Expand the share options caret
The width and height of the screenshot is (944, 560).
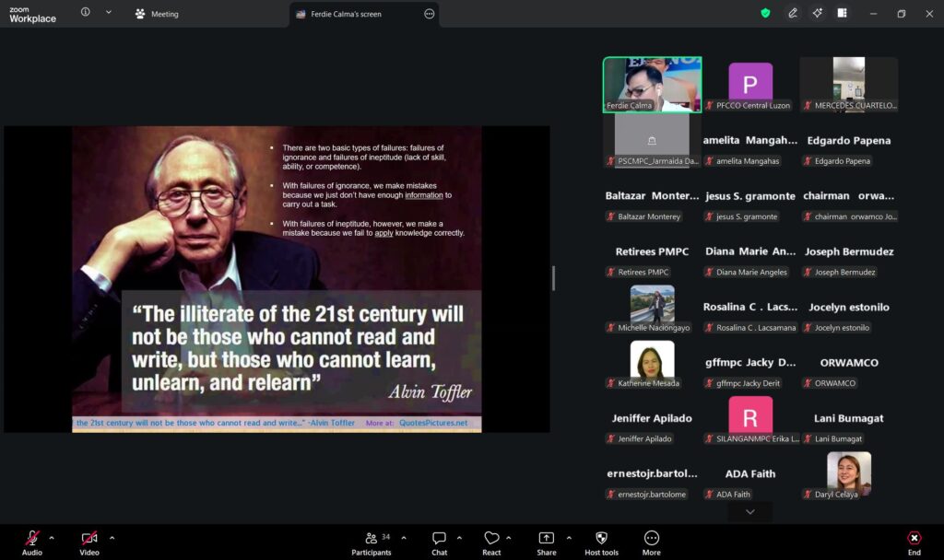568,537
